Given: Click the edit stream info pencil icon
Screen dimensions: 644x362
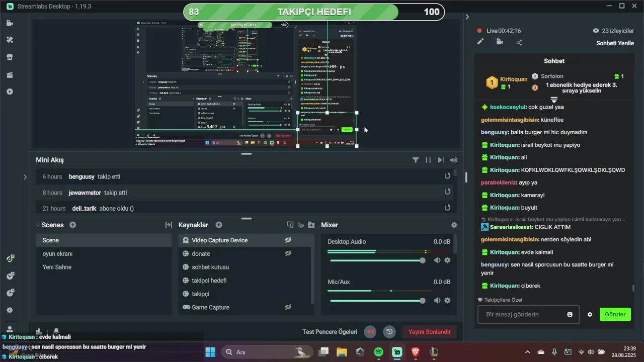Looking at the screenshot, I should click(x=480, y=42).
